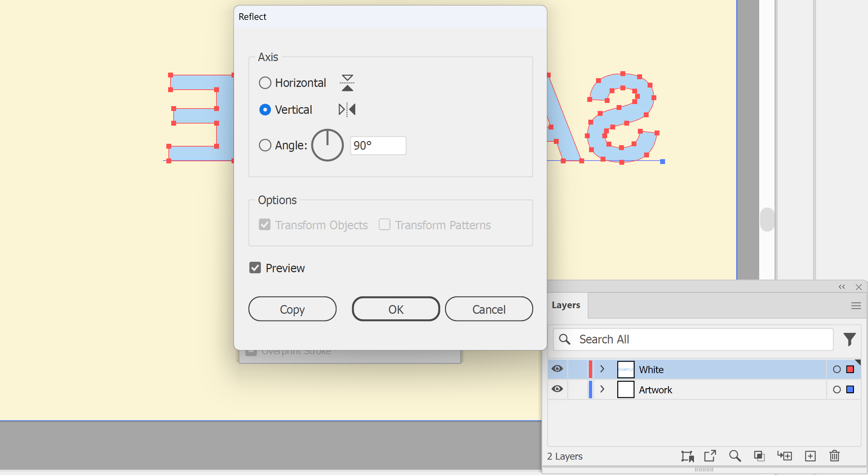Click target circle of Artwork layer
Image resolution: width=868 pixels, height=475 pixels.
click(837, 389)
